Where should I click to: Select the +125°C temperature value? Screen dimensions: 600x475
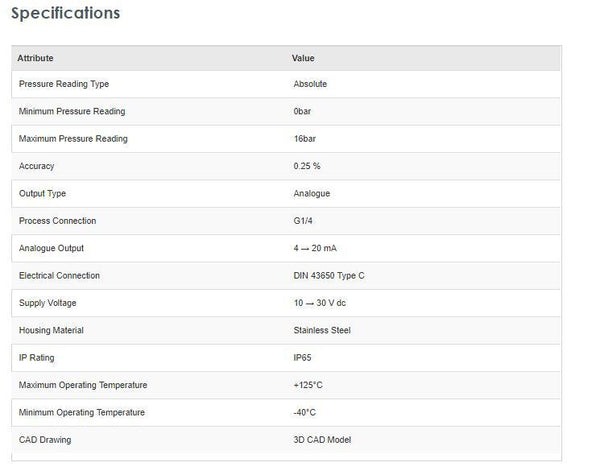pyautogui.click(x=308, y=385)
